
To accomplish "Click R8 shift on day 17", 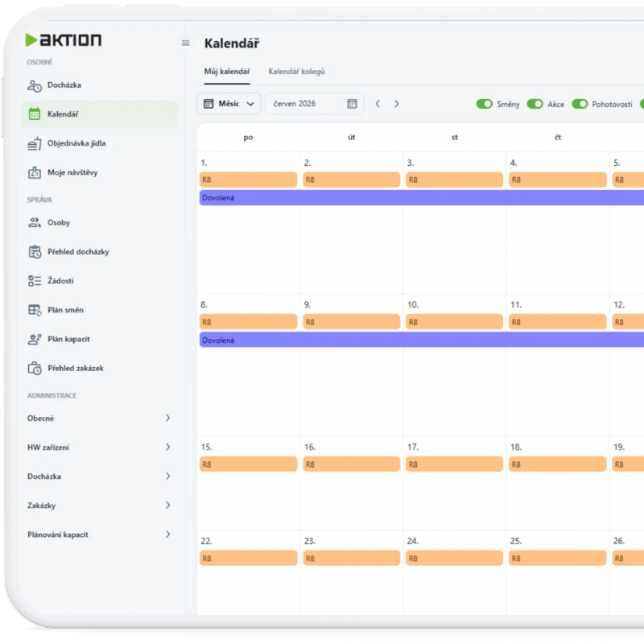I will click(455, 464).
